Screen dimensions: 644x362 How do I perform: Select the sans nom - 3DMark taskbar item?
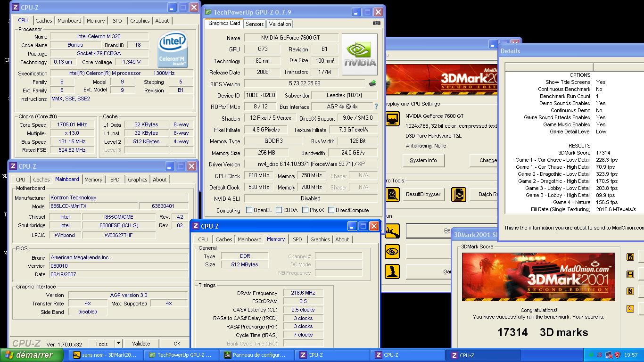[105, 355]
